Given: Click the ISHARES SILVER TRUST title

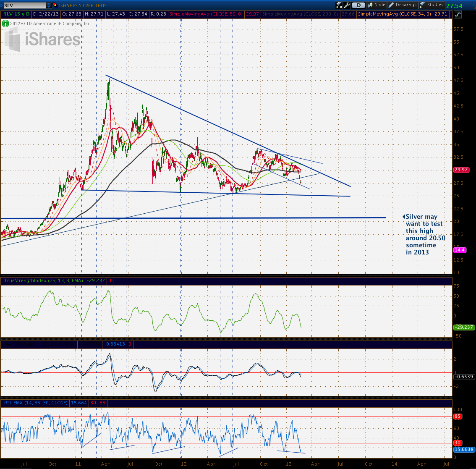Looking at the screenshot, I should tap(84, 5).
